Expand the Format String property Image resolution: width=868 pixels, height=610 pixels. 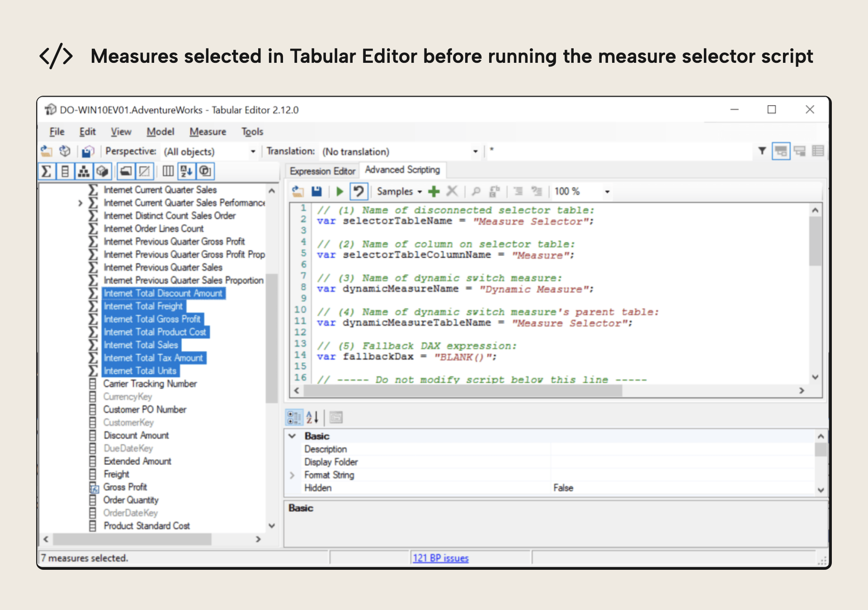[292, 475]
